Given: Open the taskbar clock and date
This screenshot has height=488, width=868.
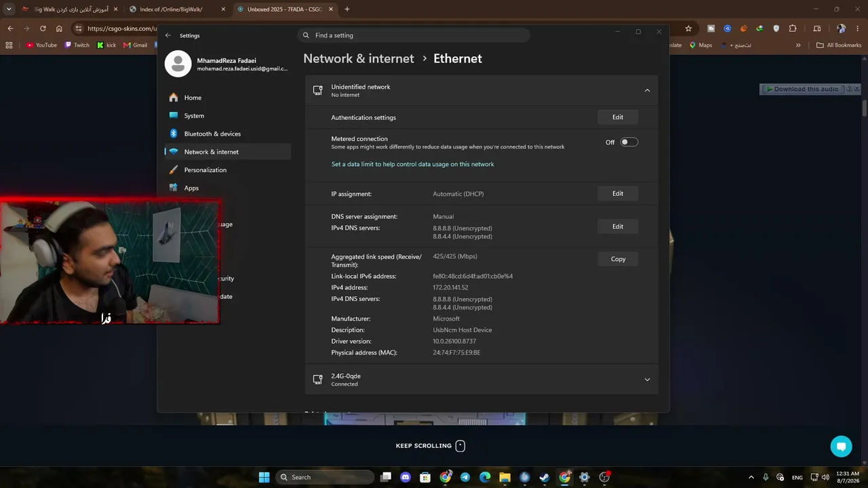Looking at the screenshot, I should pyautogui.click(x=848, y=477).
